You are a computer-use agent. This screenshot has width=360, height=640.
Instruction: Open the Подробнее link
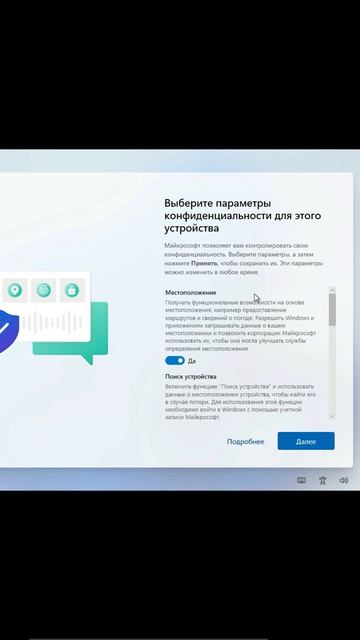(x=246, y=442)
